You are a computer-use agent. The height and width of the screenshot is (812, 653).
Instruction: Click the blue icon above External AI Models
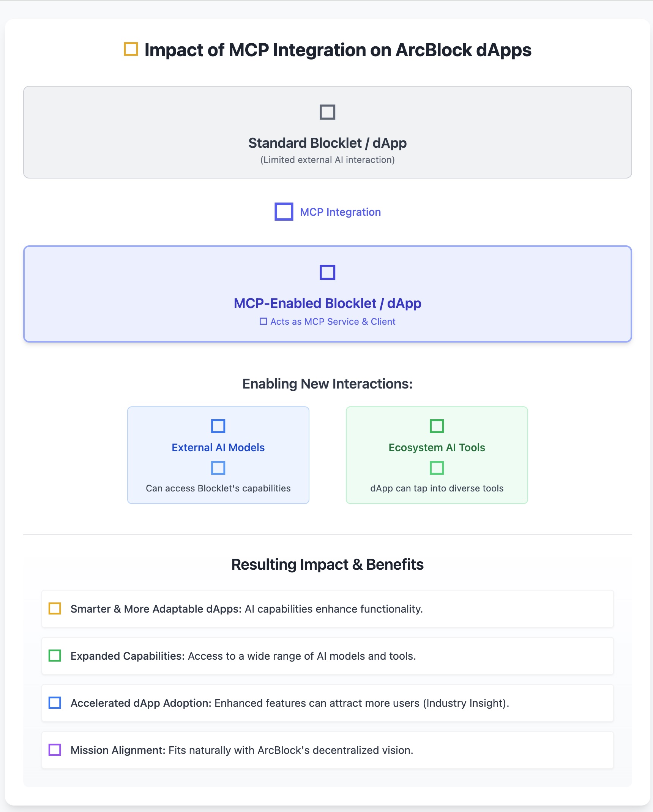pos(218,426)
